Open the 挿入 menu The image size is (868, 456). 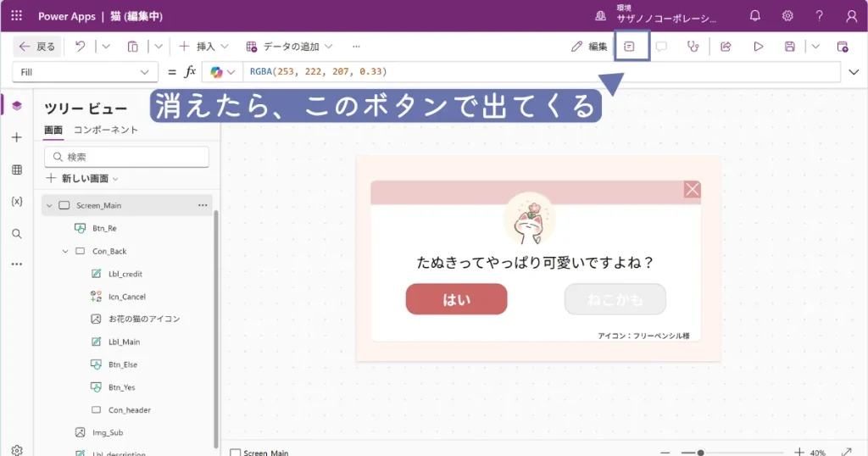pyautogui.click(x=197, y=47)
